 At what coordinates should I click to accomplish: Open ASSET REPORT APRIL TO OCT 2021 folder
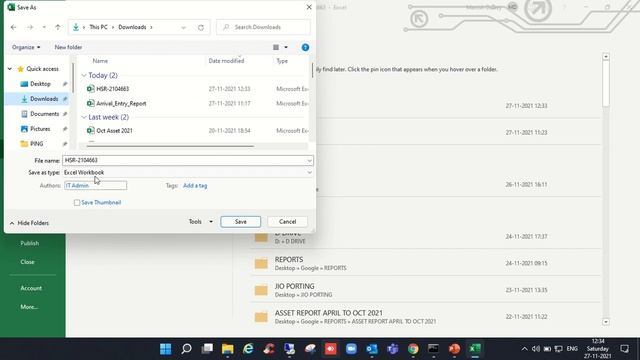pyautogui.click(x=426, y=317)
